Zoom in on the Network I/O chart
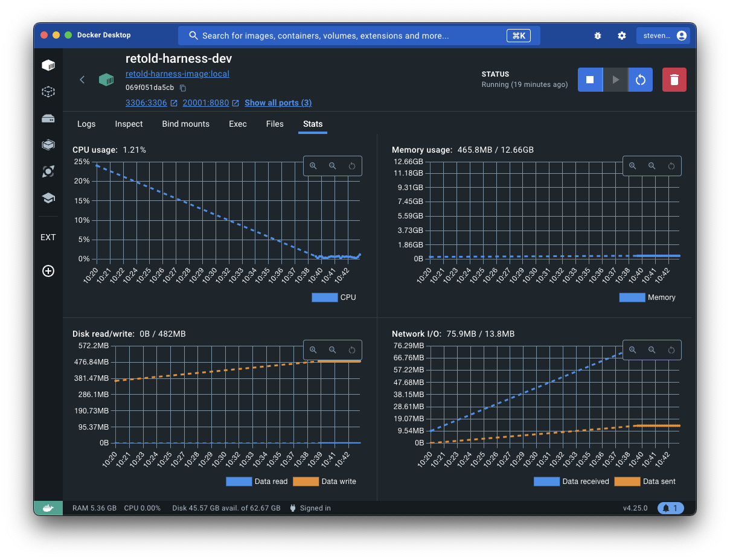Image resolution: width=730 pixels, height=560 pixels. click(632, 350)
